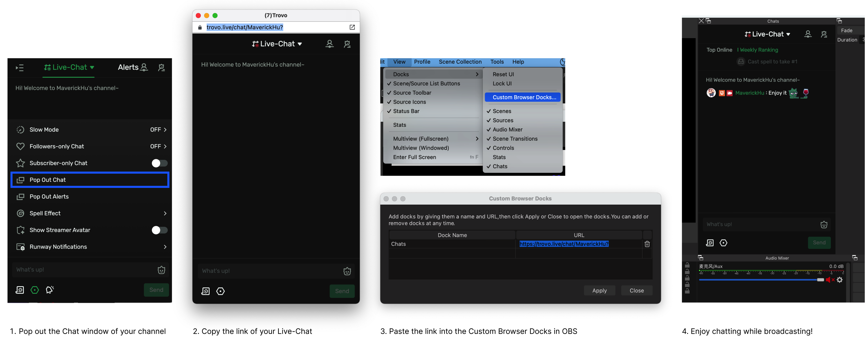This screenshot has height=341, width=868.
Task: Toggle Subscriber-only Chat switch
Action: click(159, 163)
